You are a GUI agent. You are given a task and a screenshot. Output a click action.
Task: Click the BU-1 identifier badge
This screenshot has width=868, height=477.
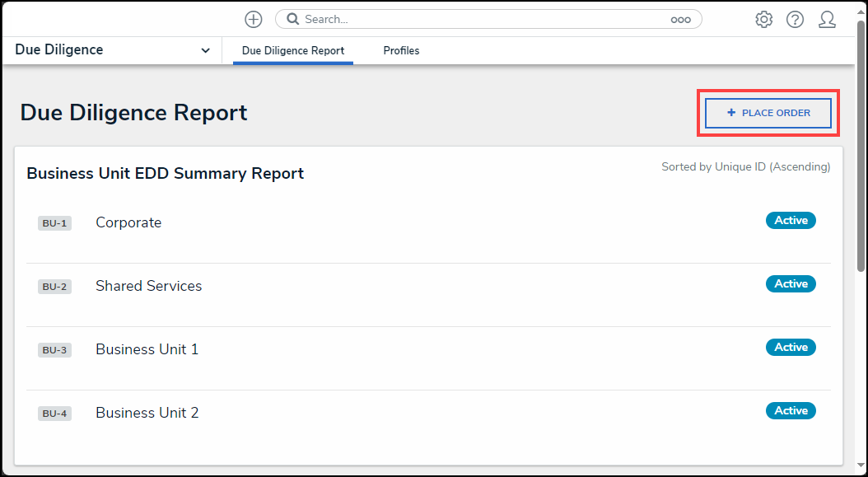click(54, 223)
